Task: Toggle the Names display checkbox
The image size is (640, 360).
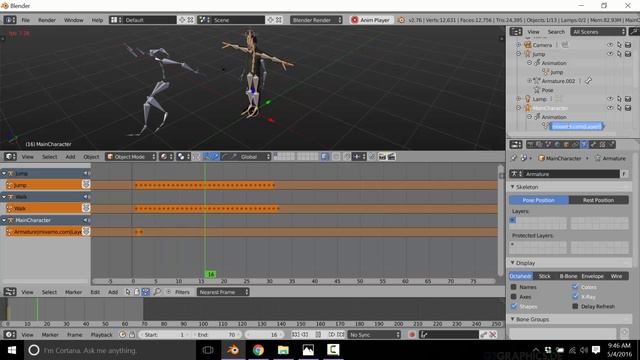Action: (x=513, y=287)
